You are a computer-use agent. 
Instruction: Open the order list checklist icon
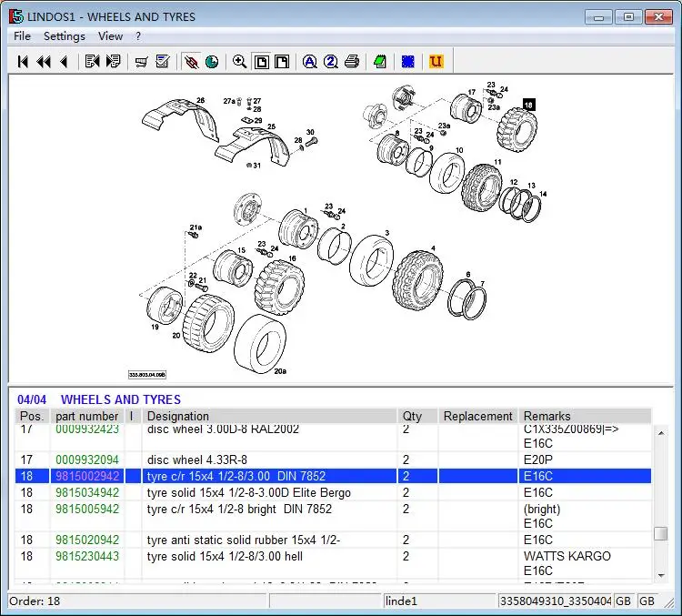163,62
